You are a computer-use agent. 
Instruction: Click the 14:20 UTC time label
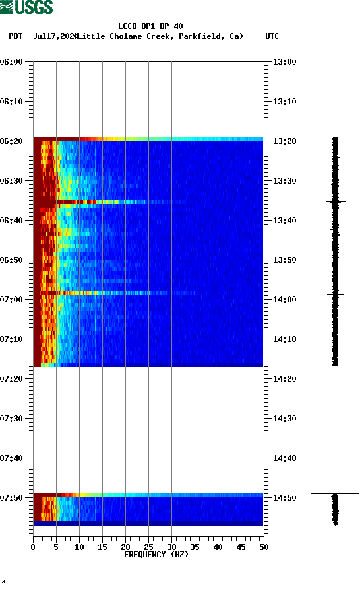[284, 378]
